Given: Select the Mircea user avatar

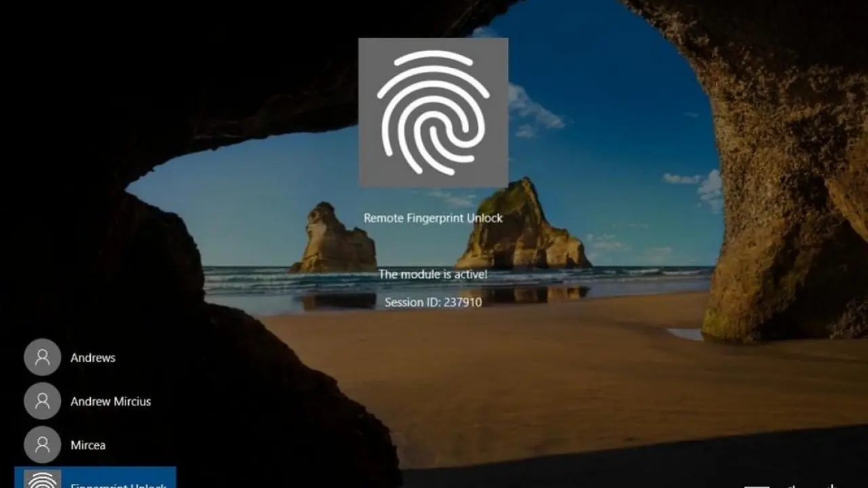Looking at the screenshot, I should 42,445.
